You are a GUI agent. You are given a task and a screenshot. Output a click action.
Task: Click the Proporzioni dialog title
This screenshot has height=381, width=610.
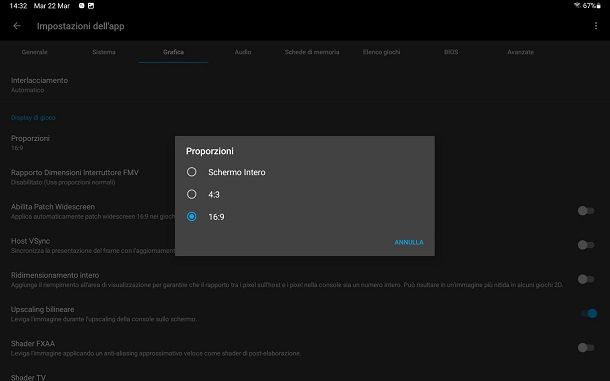click(210, 151)
